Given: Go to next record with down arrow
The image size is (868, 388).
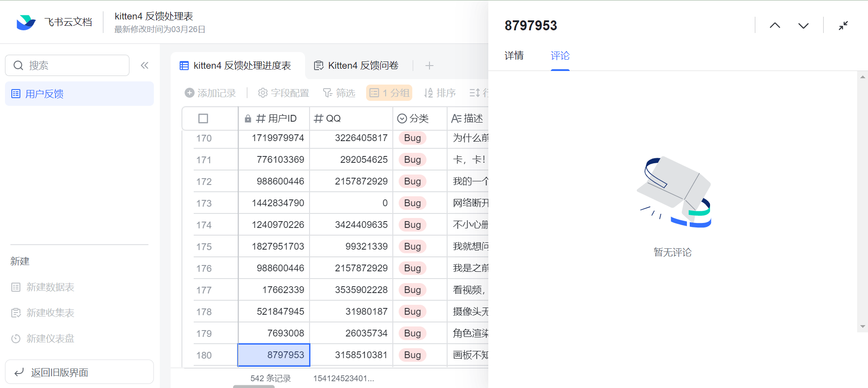Looking at the screenshot, I should tap(803, 26).
